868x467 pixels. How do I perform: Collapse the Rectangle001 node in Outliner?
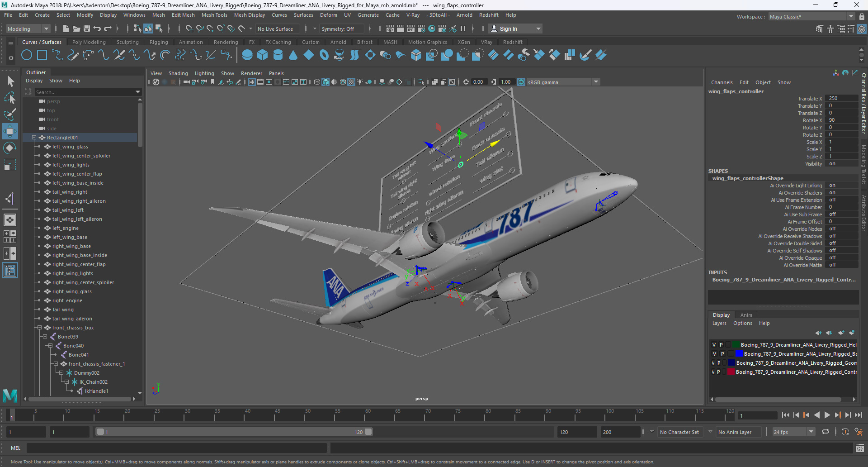coord(34,138)
